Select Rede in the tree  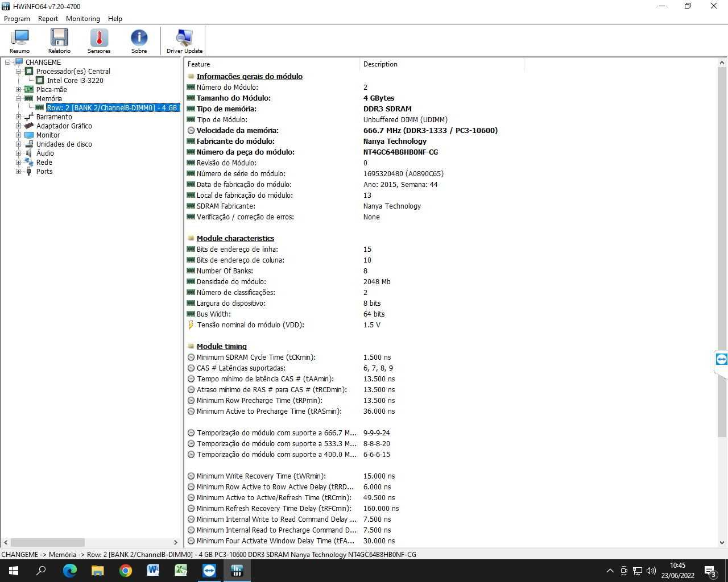coord(44,162)
